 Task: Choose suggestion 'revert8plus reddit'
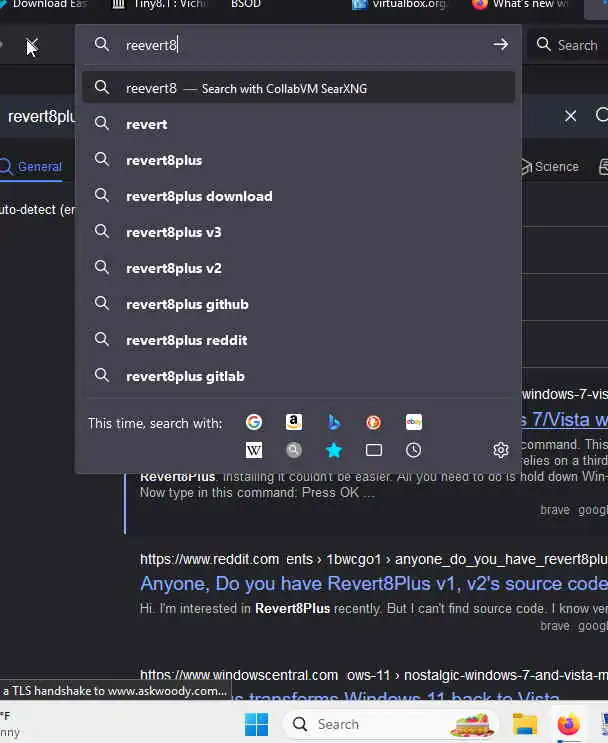click(299, 340)
